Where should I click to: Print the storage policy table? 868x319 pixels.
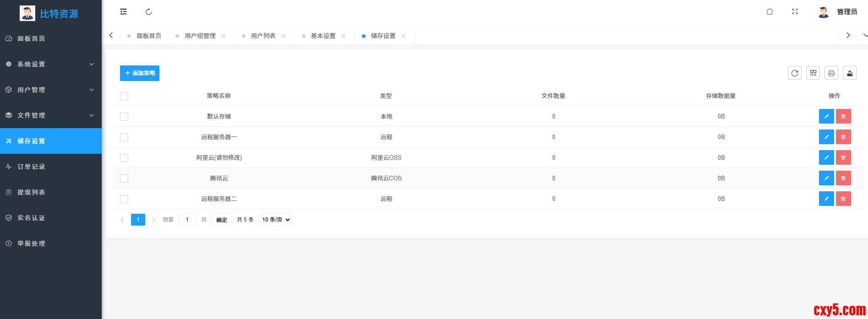[x=831, y=73]
